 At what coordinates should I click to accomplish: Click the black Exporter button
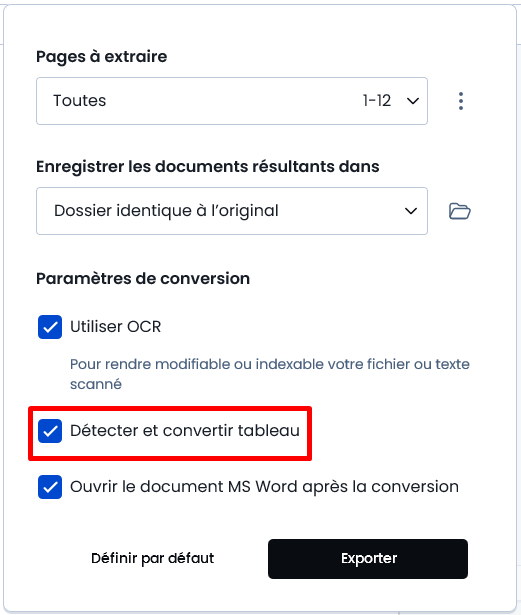coord(368,559)
